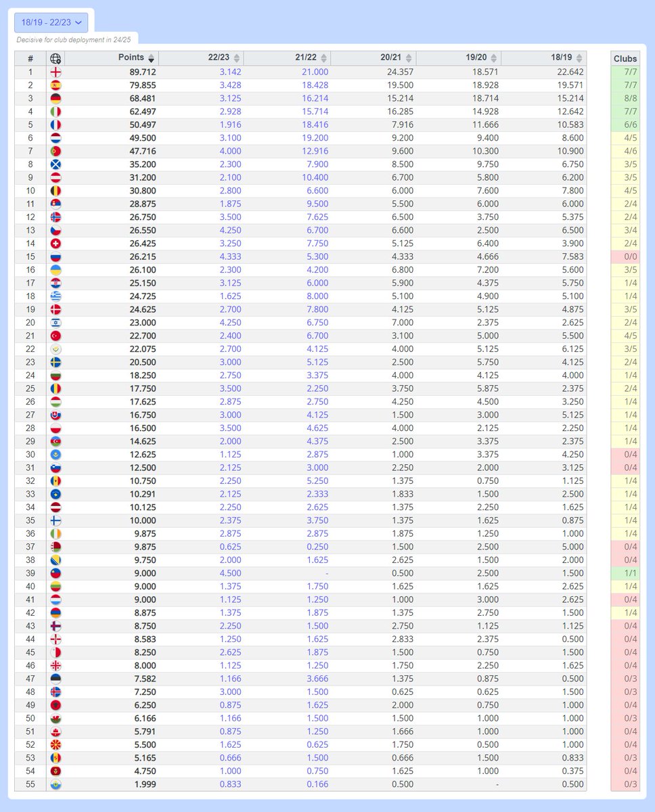
Task: Click the 12.916 value in 21/22 column
Action: click(x=315, y=151)
